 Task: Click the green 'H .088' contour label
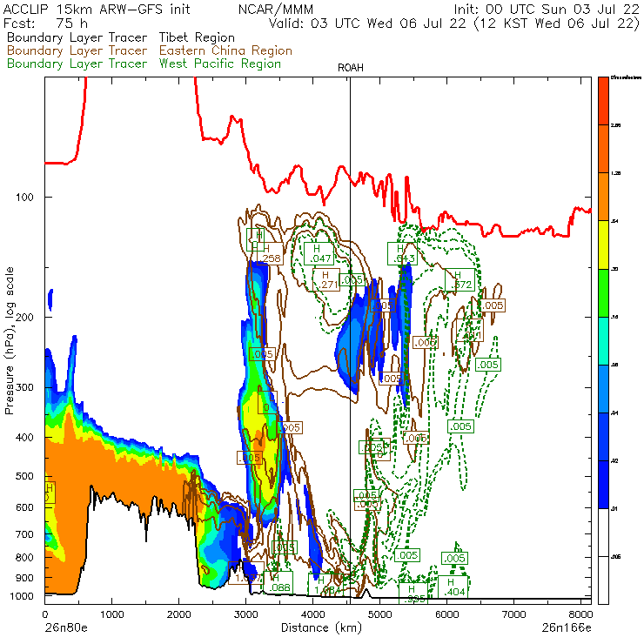tap(278, 582)
